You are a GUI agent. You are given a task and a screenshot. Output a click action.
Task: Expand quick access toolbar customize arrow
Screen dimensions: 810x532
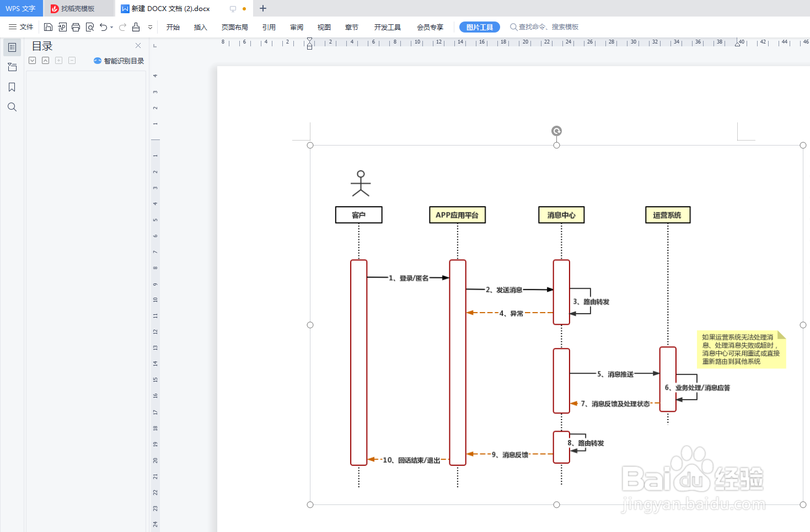click(150, 27)
